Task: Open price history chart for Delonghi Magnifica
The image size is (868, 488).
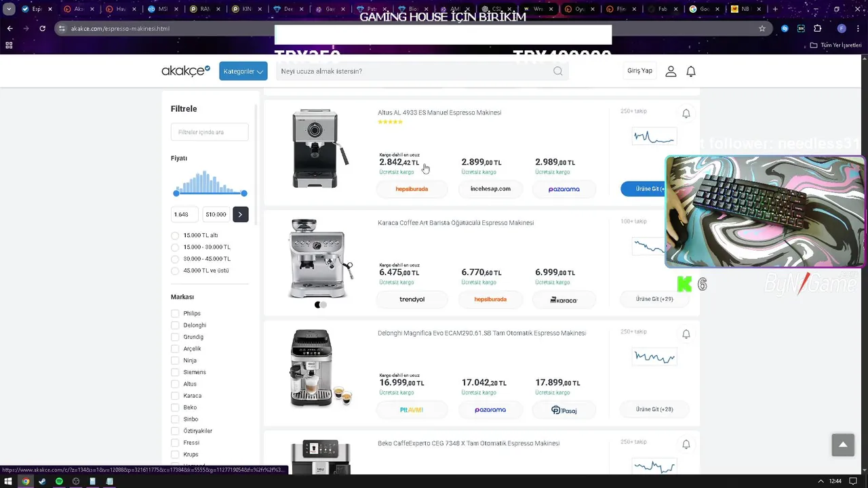Action: click(654, 357)
